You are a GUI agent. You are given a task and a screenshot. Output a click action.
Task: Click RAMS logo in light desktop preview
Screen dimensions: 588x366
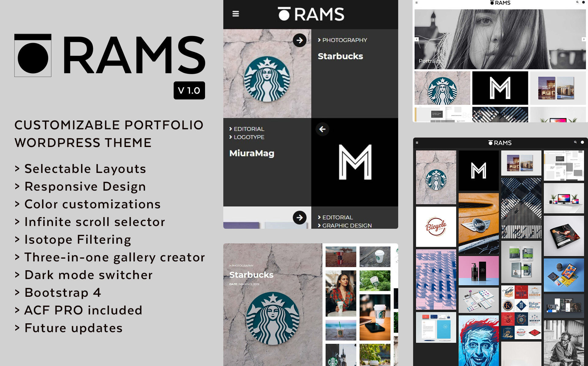coord(500,3)
